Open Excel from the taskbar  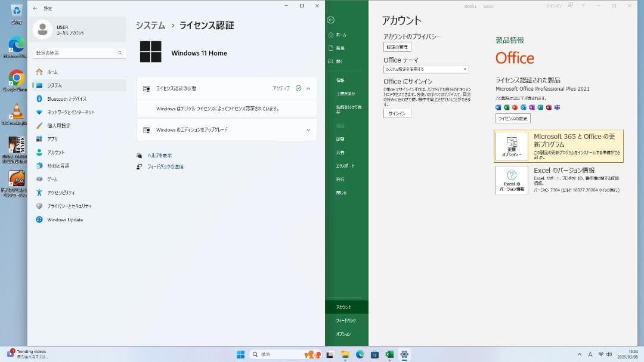[x=391, y=354]
